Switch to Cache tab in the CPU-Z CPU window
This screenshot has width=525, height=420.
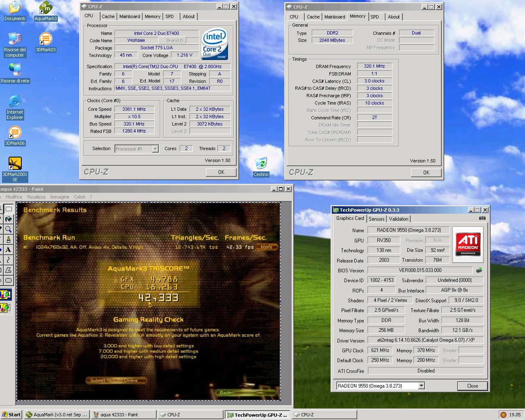(108, 16)
